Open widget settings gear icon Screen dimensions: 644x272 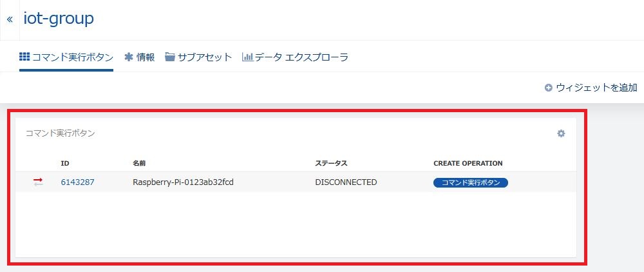[x=561, y=133]
